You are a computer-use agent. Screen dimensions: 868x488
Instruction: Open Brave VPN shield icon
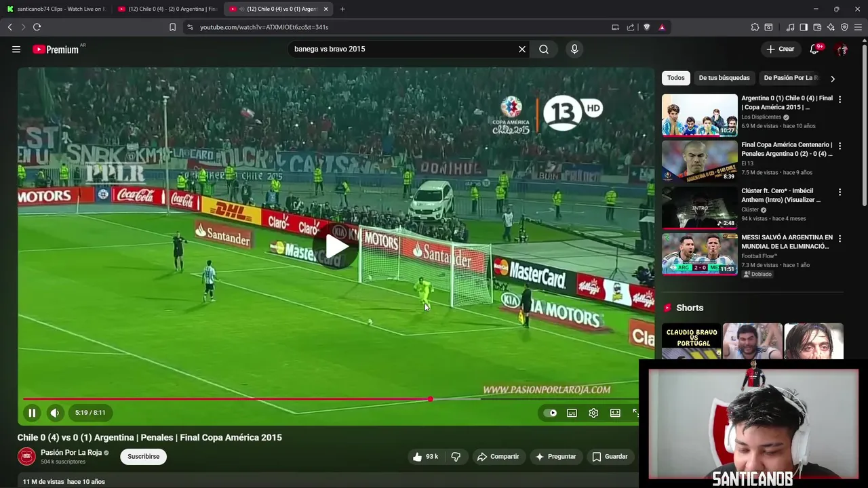844,27
